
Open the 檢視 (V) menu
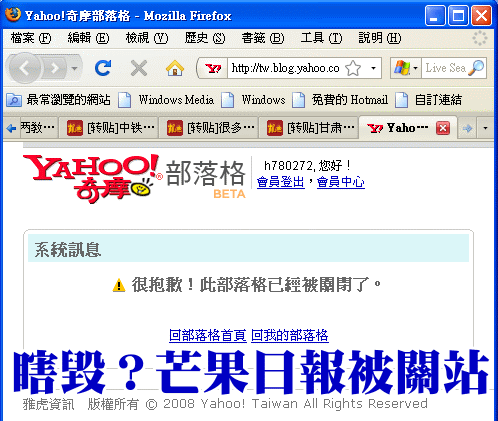(x=147, y=38)
